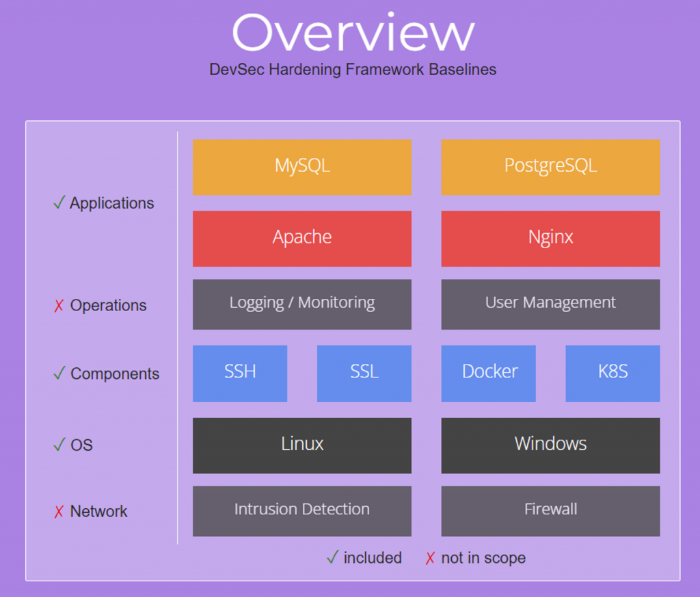The width and height of the screenshot is (700, 597).
Task: Click the MySQL orange block
Action: click(301, 167)
